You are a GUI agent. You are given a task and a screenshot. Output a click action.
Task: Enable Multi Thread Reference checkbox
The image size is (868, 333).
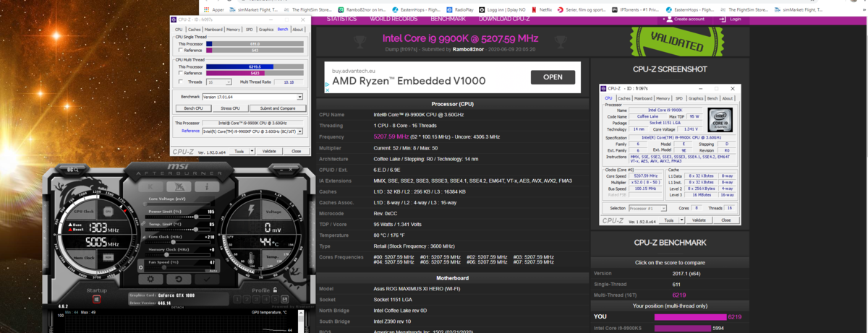coord(180,73)
